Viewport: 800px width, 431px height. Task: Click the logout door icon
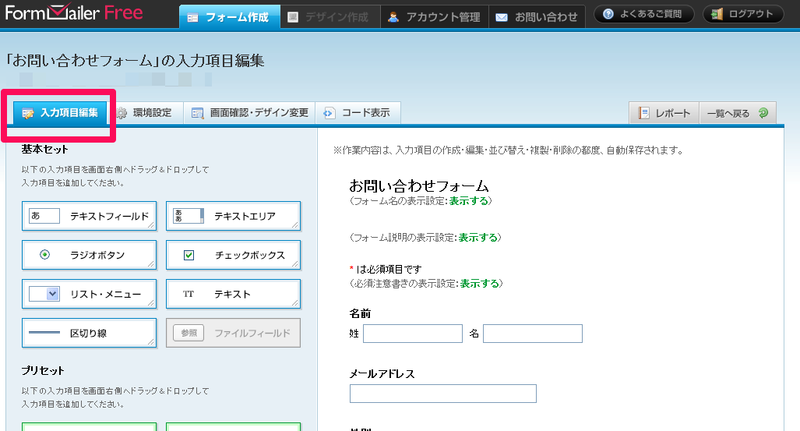click(717, 14)
